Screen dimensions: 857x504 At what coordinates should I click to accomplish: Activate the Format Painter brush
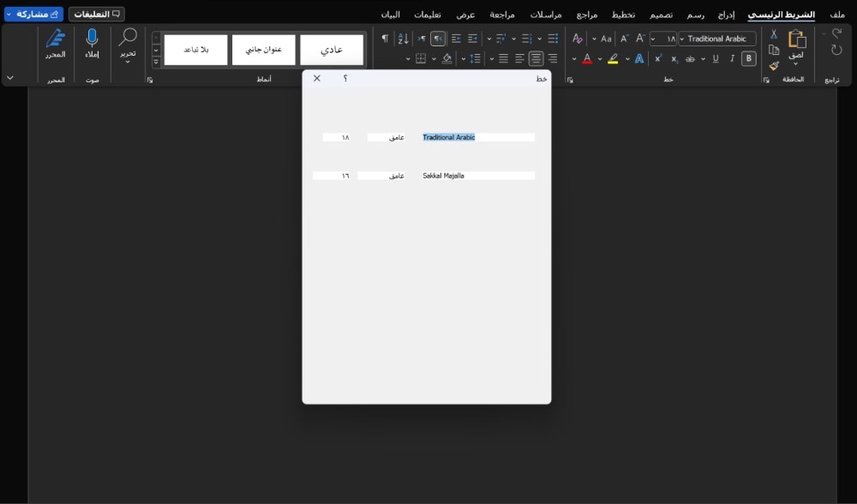[774, 66]
